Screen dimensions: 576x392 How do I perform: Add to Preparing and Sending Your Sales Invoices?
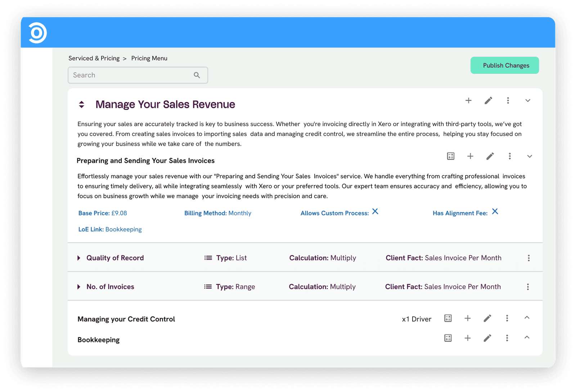[470, 156]
